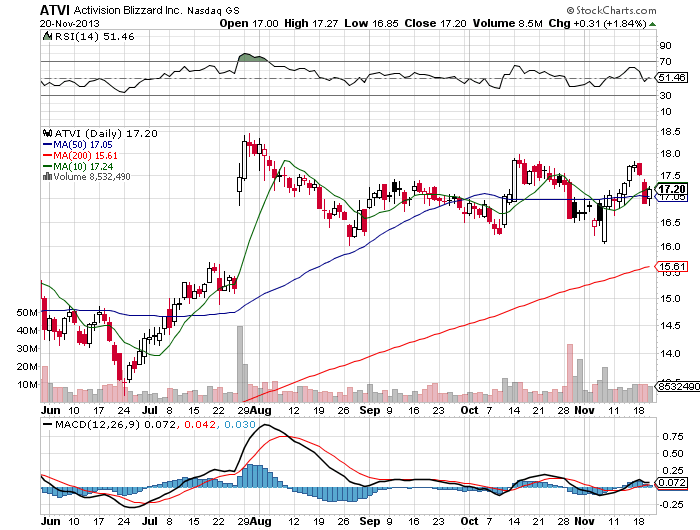Click the 0.75 MACD axis label
The image size is (700, 530).
(x=673, y=436)
